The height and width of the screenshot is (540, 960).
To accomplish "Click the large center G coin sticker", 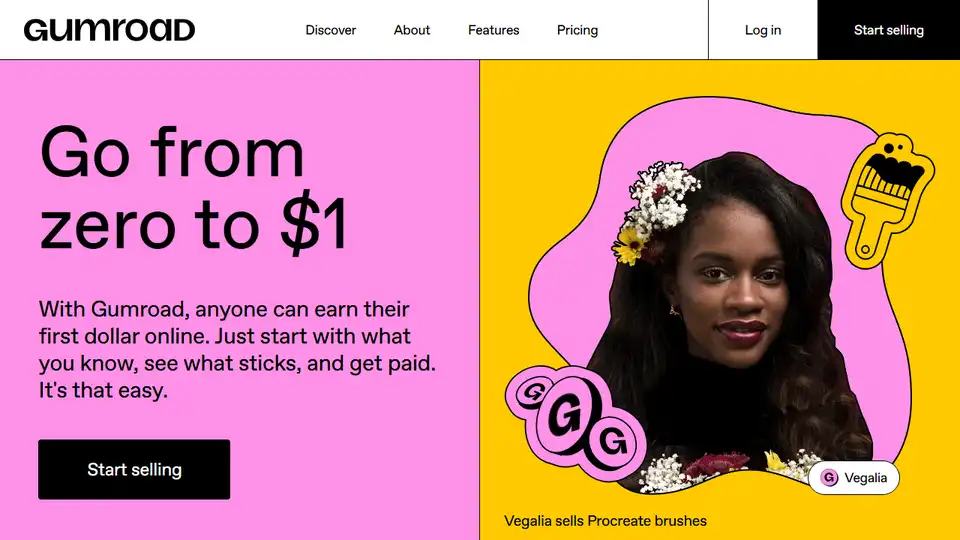I will pos(565,415).
